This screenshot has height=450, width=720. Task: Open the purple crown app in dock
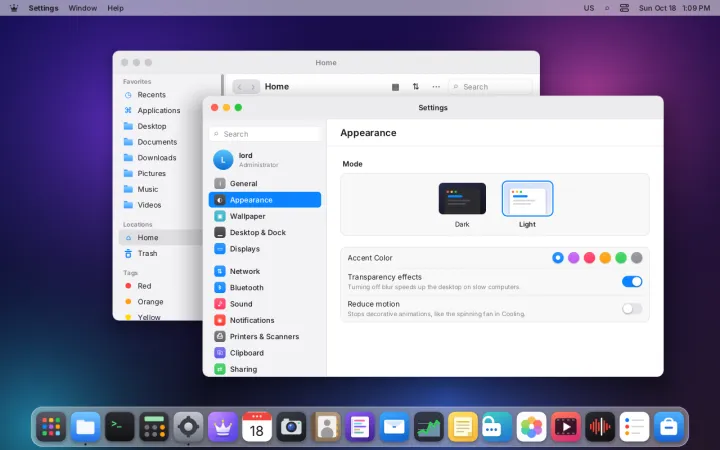click(223, 427)
